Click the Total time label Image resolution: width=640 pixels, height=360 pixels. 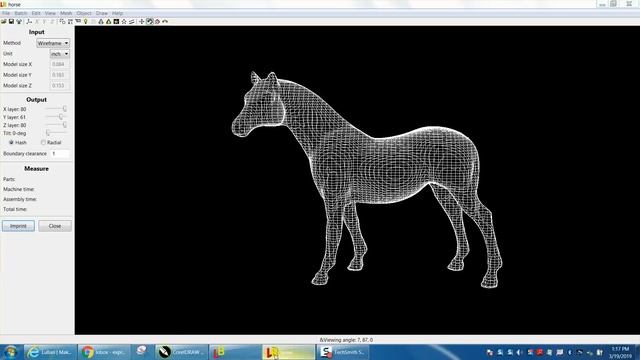pos(15,209)
